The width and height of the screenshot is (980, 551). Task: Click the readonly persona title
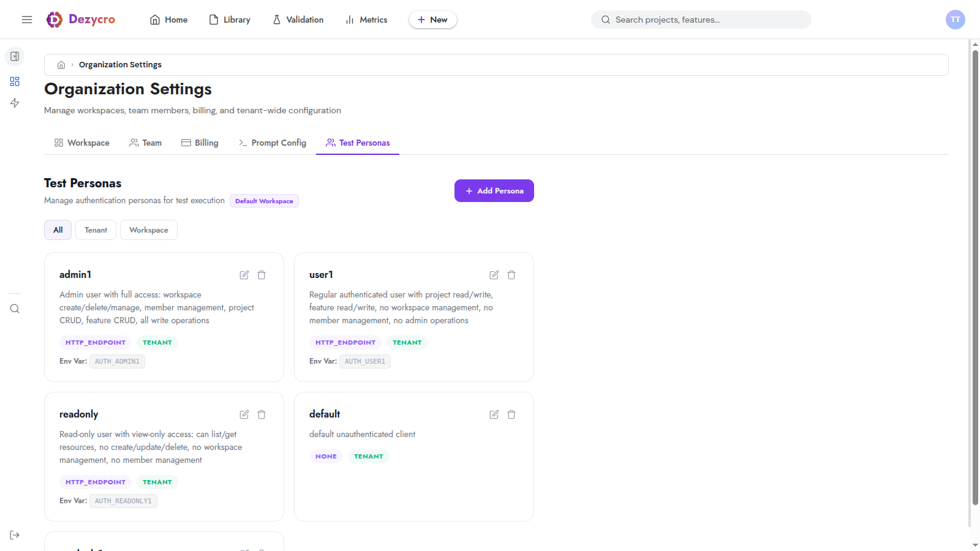coord(78,414)
